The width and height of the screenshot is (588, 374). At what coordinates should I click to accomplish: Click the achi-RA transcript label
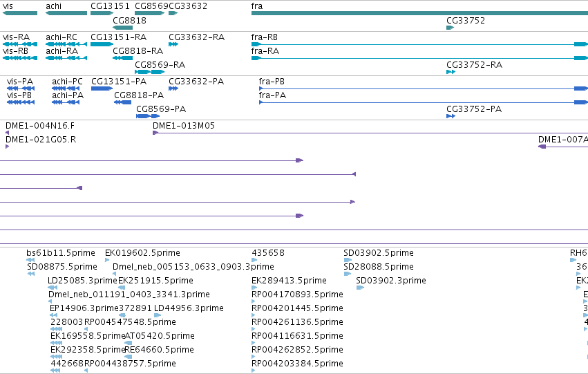click(x=62, y=51)
